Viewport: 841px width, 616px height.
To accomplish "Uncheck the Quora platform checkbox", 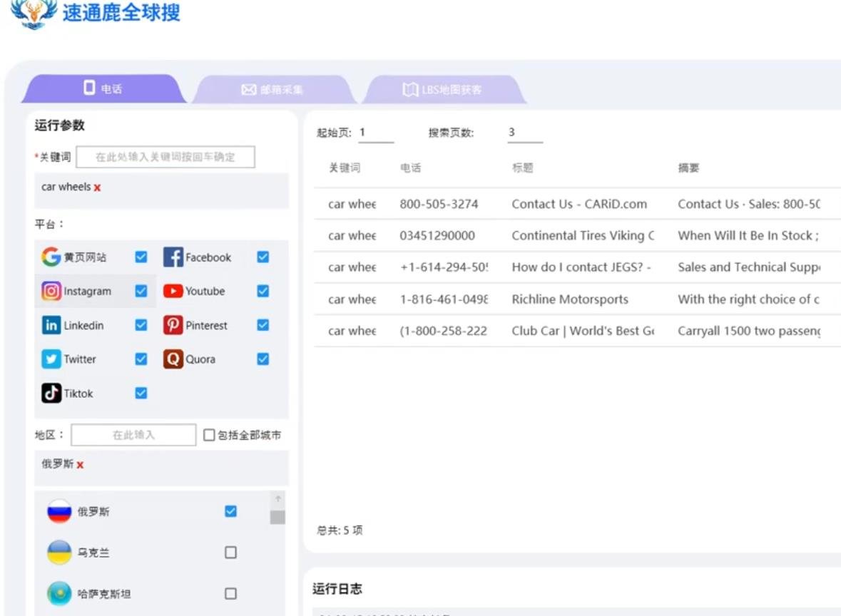I will 263,359.
